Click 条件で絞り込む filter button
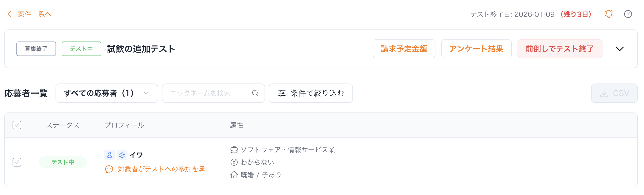The image size is (644, 195). (x=311, y=93)
